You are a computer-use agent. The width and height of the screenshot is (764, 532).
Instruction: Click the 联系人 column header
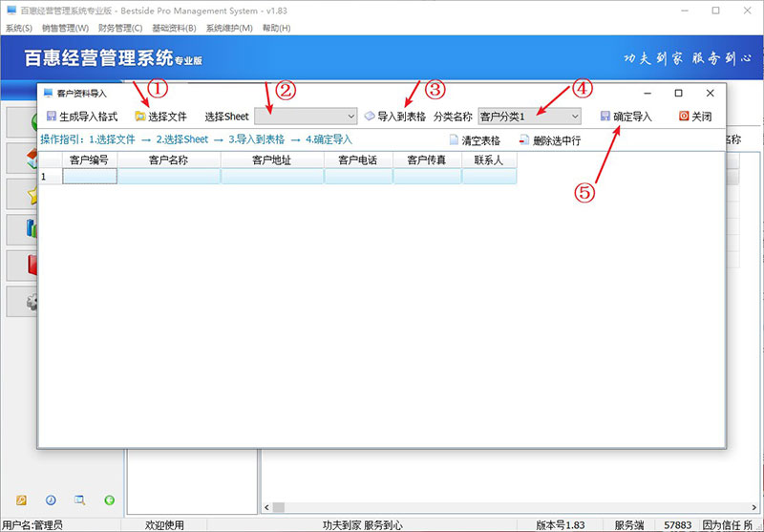489,160
